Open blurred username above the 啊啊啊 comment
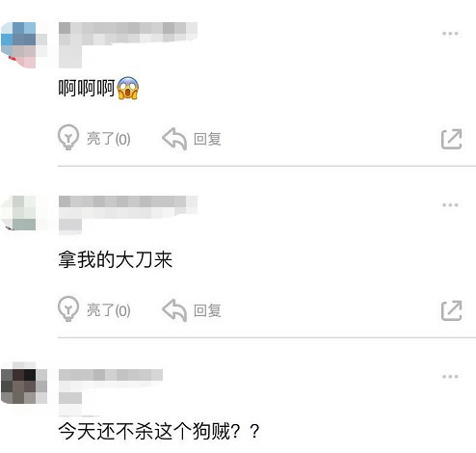 click(x=128, y=32)
